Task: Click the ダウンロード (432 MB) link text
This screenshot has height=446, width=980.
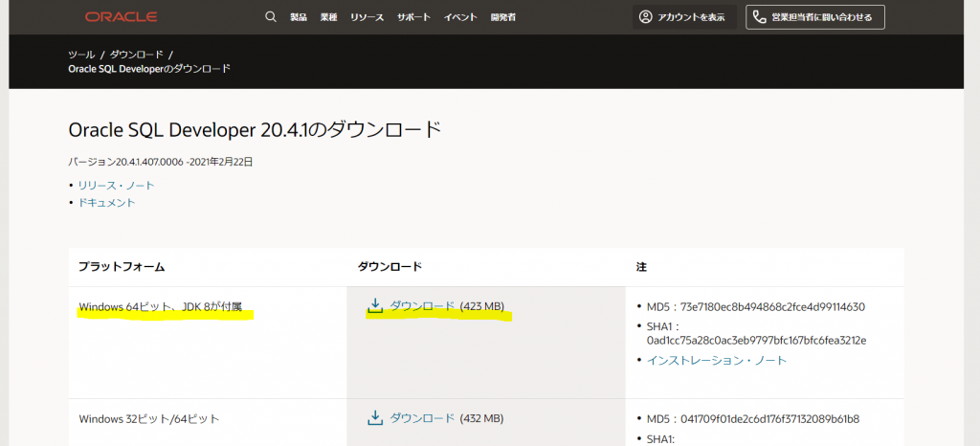Action: tap(422, 418)
